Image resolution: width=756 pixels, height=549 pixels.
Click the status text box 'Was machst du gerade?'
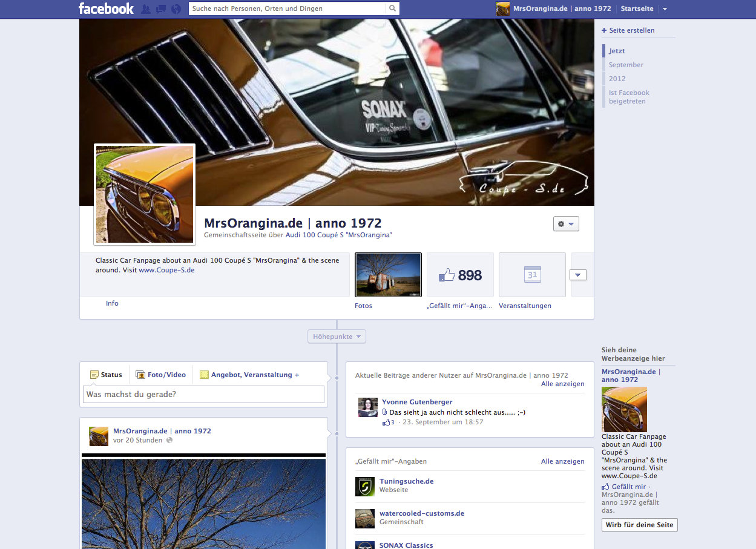click(203, 395)
